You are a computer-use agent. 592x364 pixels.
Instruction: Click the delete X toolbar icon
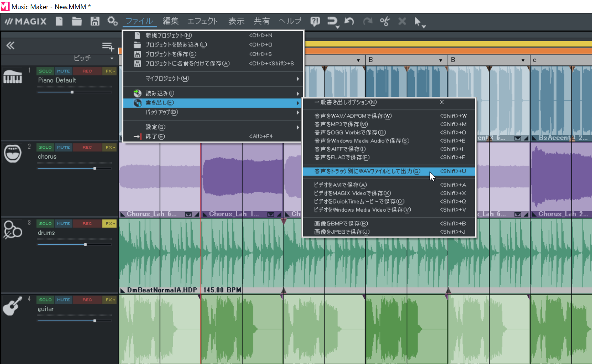click(402, 21)
